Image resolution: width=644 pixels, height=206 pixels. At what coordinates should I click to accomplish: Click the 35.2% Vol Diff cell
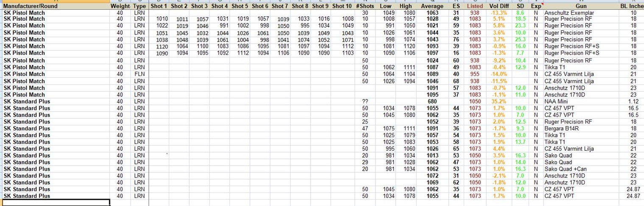pos(498,101)
